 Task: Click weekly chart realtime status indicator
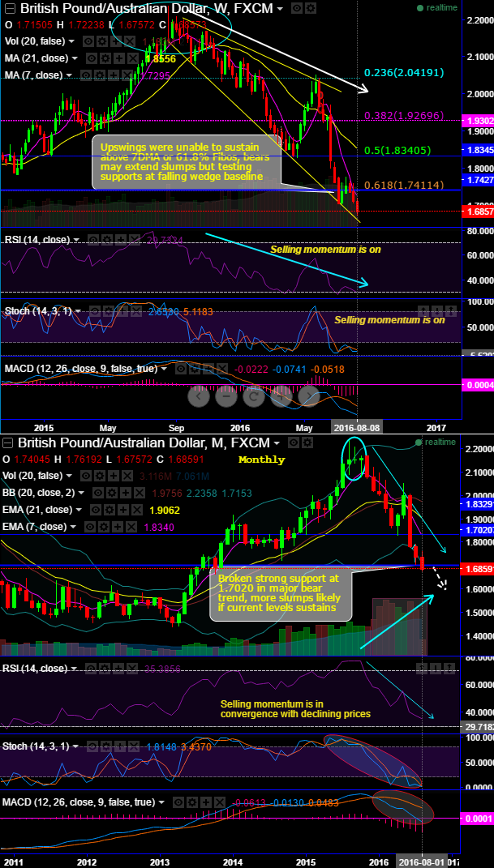(x=437, y=8)
